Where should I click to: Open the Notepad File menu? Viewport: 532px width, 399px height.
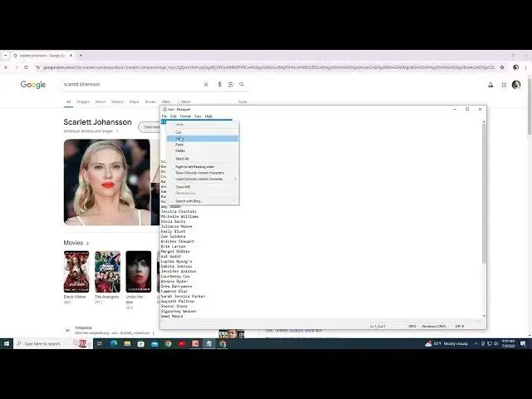pos(165,116)
